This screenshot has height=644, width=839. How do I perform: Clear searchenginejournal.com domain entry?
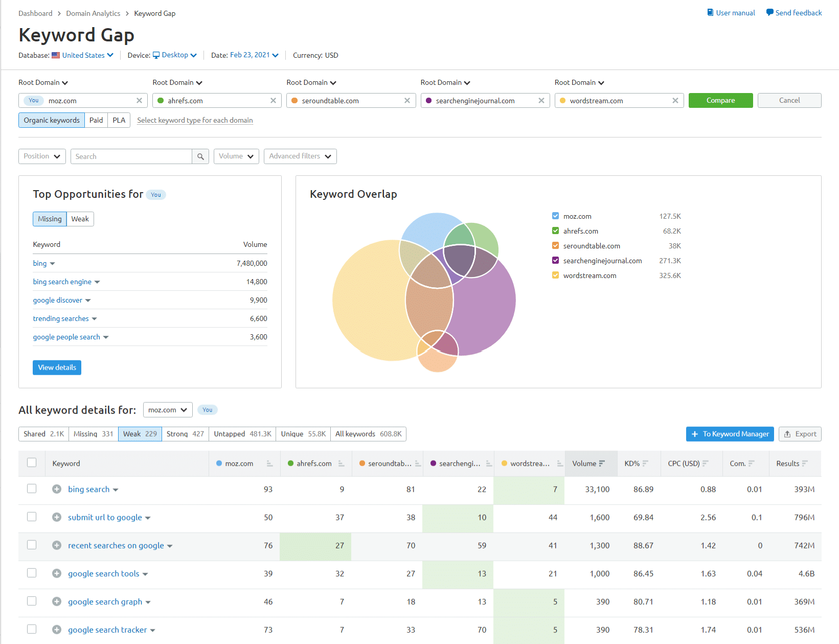[x=541, y=101]
